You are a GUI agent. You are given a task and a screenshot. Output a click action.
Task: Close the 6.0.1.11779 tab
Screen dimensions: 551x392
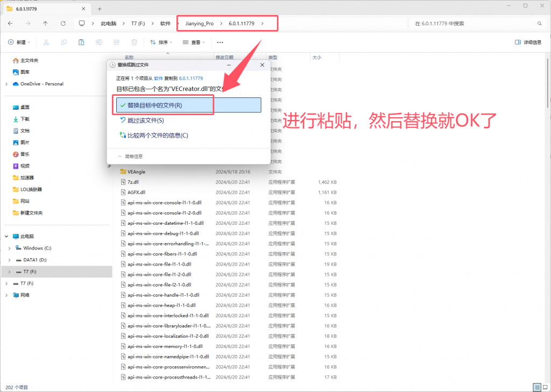pyautogui.click(x=83, y=9)
